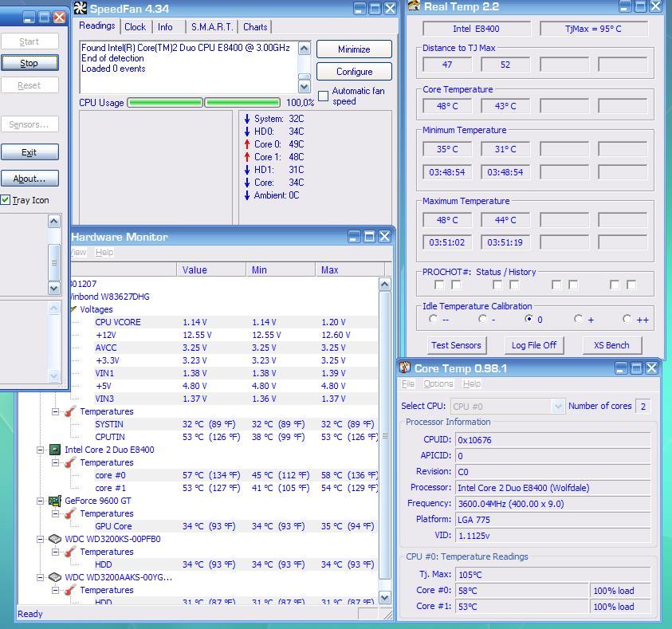Click the WDC WD3200AAKS drive icon

point(55,577)
